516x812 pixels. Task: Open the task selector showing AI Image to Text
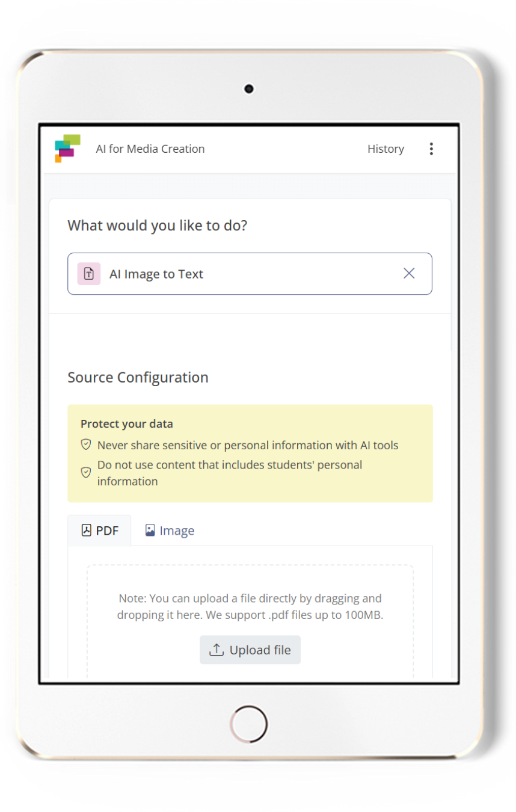tap(250, 274)
